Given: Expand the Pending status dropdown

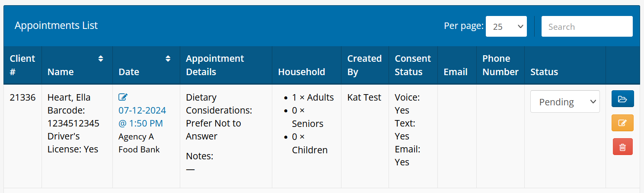Looking at the screenshot, I should pyautogui.click(x=565, y=102).
